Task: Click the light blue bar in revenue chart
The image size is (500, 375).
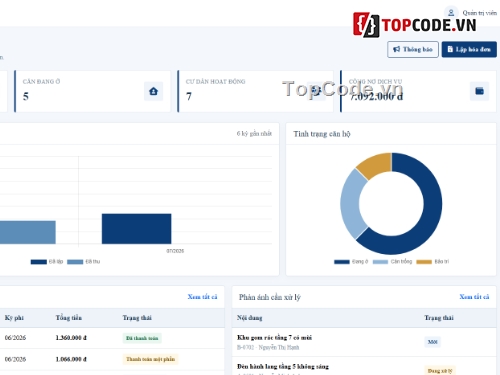Action: point(28,232)
